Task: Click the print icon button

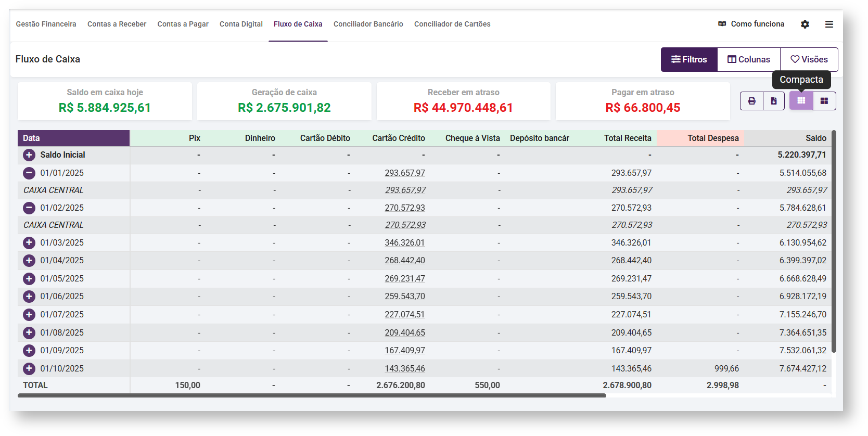Action: tap(751, 101)
